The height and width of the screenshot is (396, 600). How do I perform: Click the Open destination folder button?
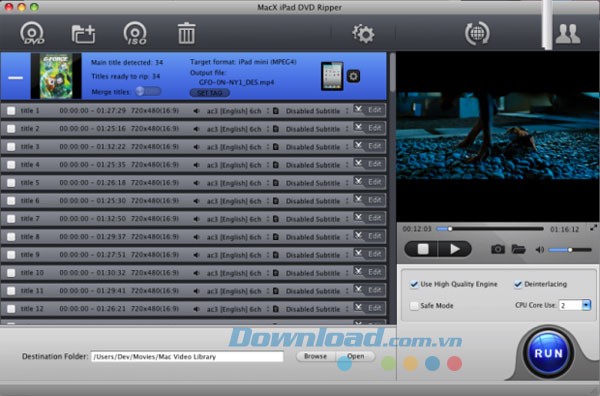[x=355, y=356]
